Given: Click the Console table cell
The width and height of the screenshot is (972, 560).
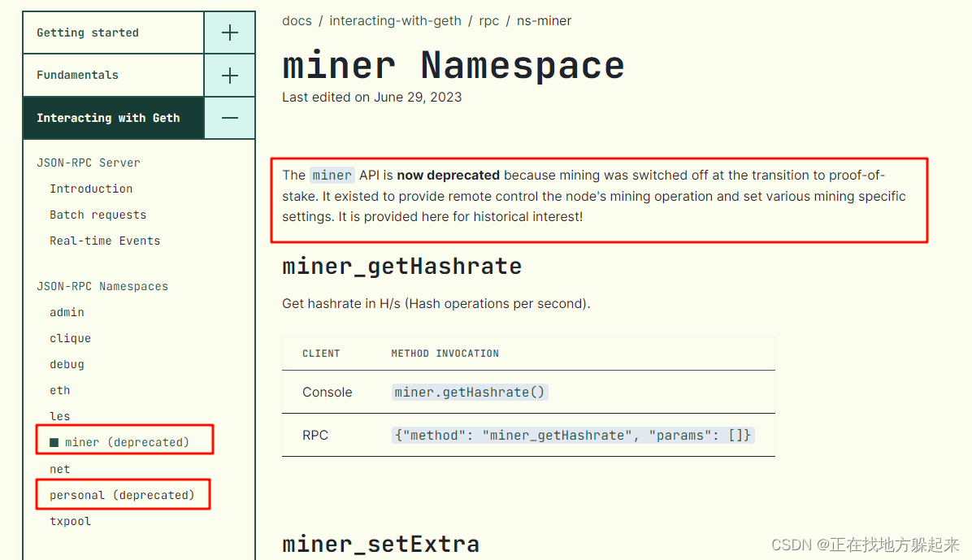Looking at the screenshot, I should point(328,393).
